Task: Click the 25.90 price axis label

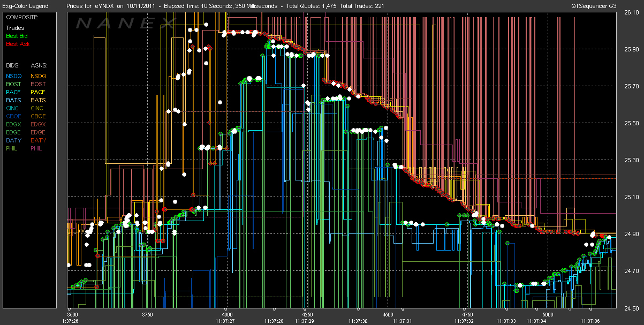Action: click(631, 49)
